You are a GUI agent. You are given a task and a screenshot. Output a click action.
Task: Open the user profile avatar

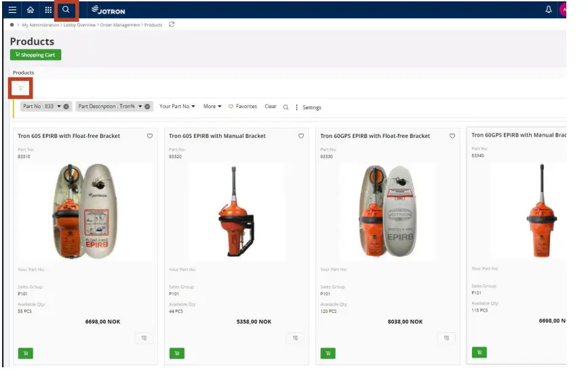coord(562,10)
